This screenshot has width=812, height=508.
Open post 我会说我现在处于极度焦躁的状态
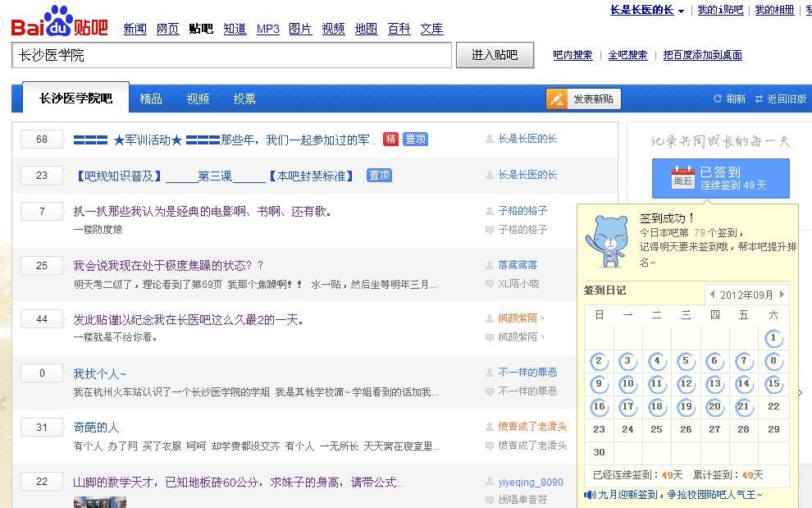168,265
